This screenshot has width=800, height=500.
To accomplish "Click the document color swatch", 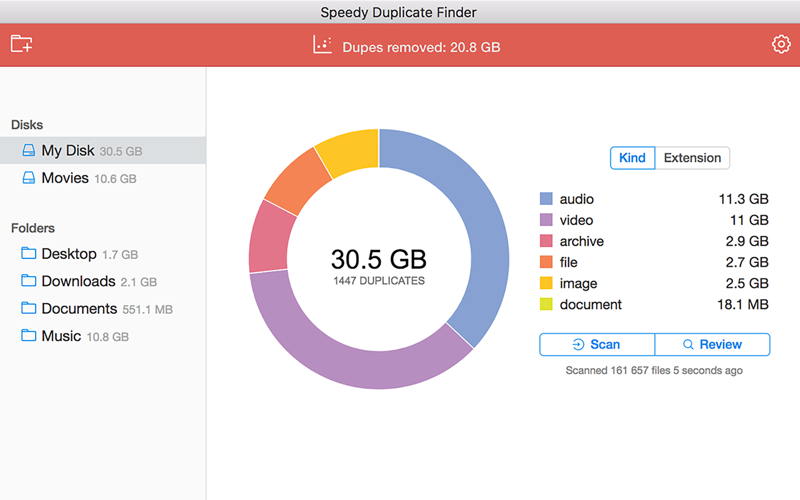I will click(546, 304).
